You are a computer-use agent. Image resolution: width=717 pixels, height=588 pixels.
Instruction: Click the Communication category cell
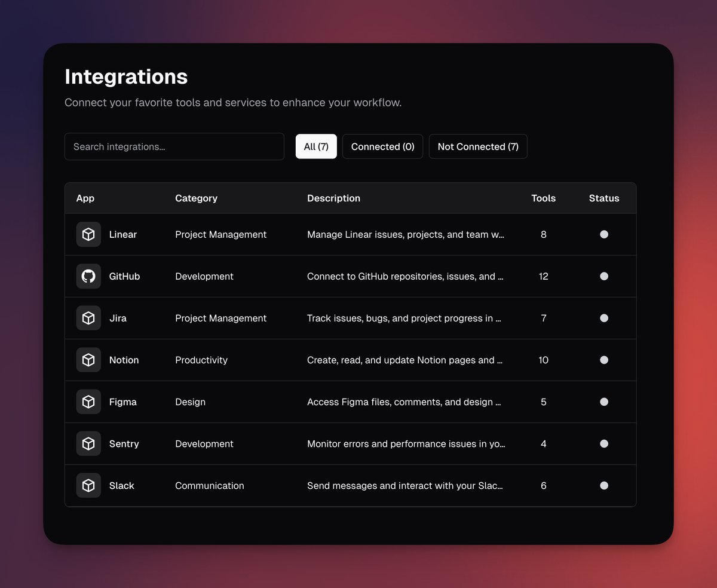(x=210, y=485)
